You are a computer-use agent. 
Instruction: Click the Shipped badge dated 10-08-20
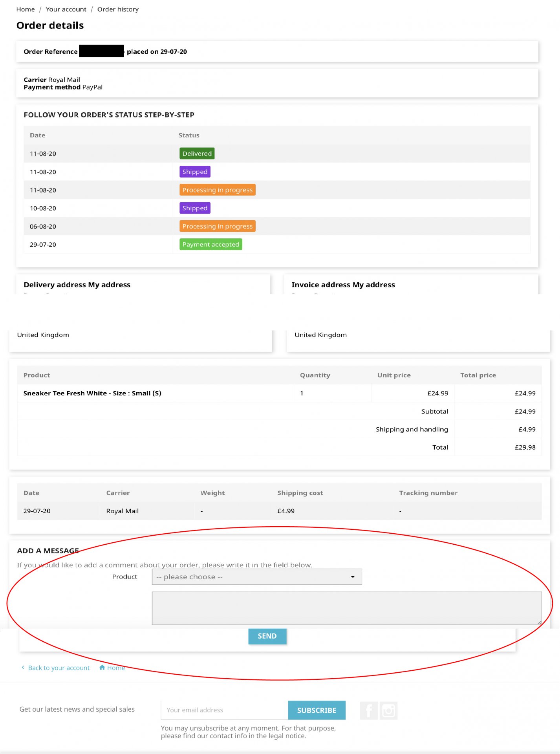(x=195, y=208)
